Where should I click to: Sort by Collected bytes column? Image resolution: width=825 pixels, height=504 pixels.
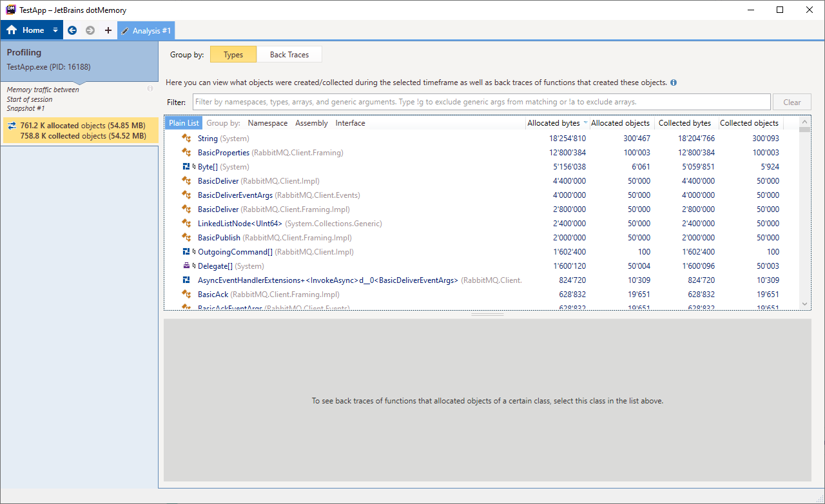[684, 123]
